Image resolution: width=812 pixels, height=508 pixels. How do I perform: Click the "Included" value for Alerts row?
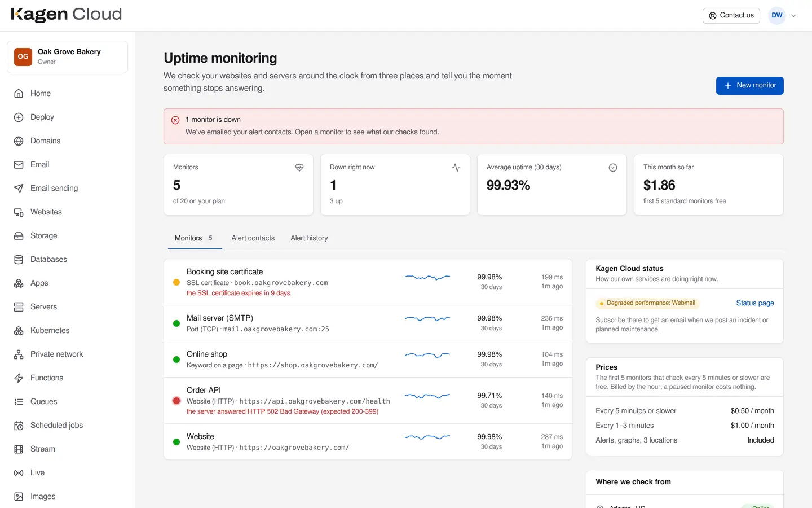pos(761,440)
